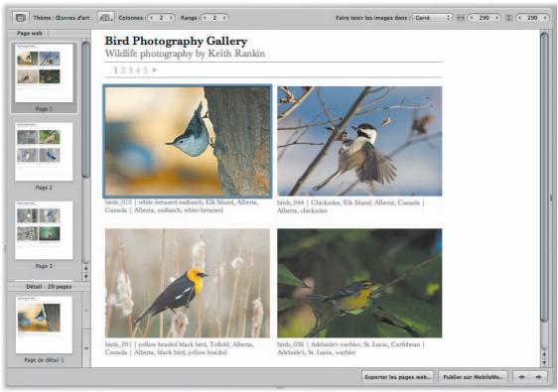Screen dimensions: 558x392
Task: Decrease the Colonnes value with left arrow
Action: [x=152, y=18]
